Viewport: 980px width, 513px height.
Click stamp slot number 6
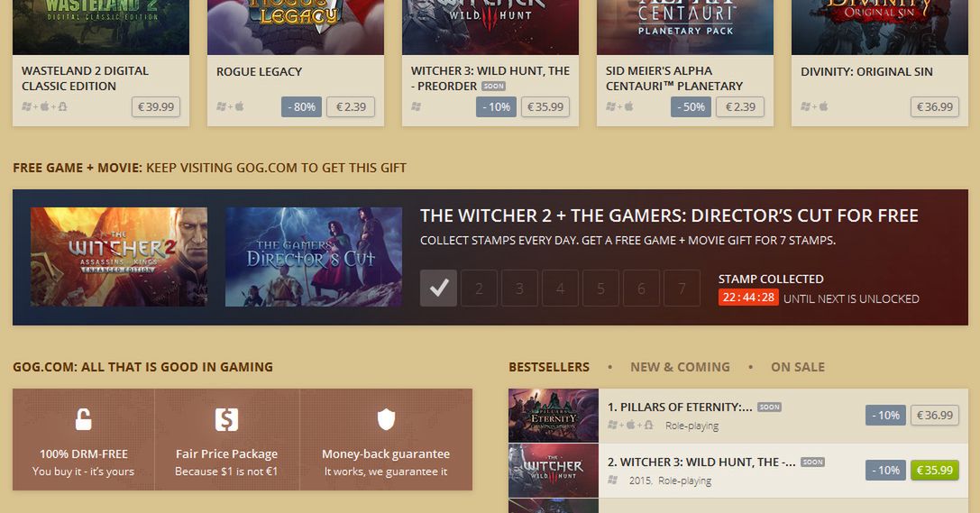click(x=641, y=288)
